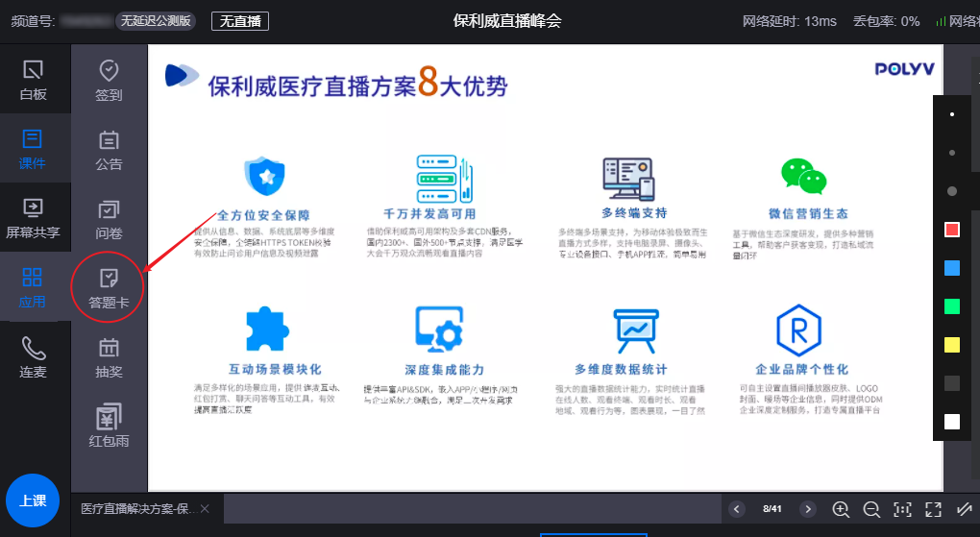This screenshot has height=537, width=980.
Task: Click the 无直播 status button
Action: tap(239, 21)
